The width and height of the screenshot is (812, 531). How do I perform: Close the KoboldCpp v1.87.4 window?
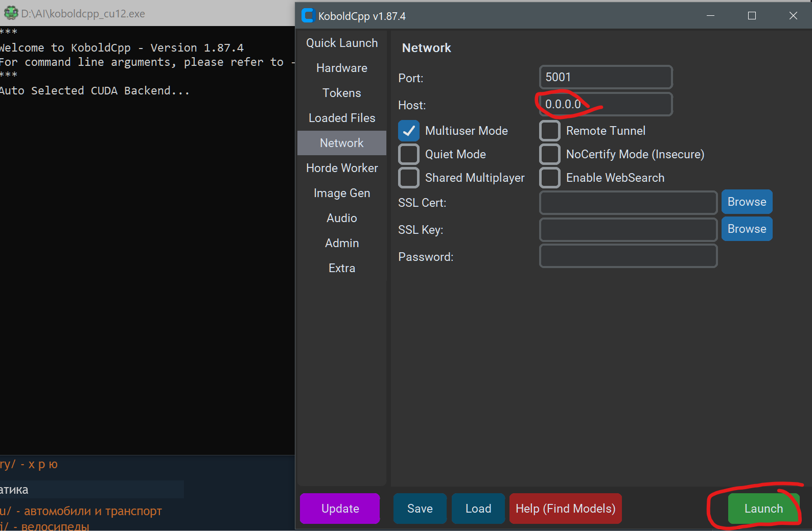coord(793,16)
